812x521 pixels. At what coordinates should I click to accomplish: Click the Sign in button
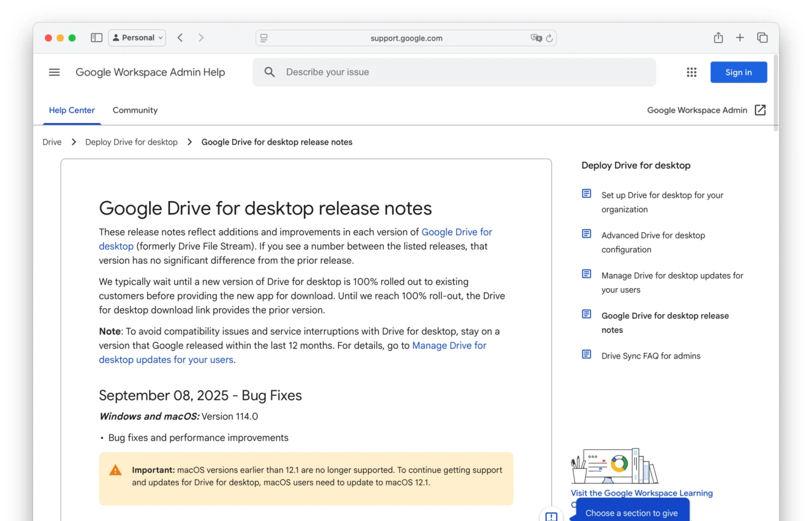coord(738,72)
